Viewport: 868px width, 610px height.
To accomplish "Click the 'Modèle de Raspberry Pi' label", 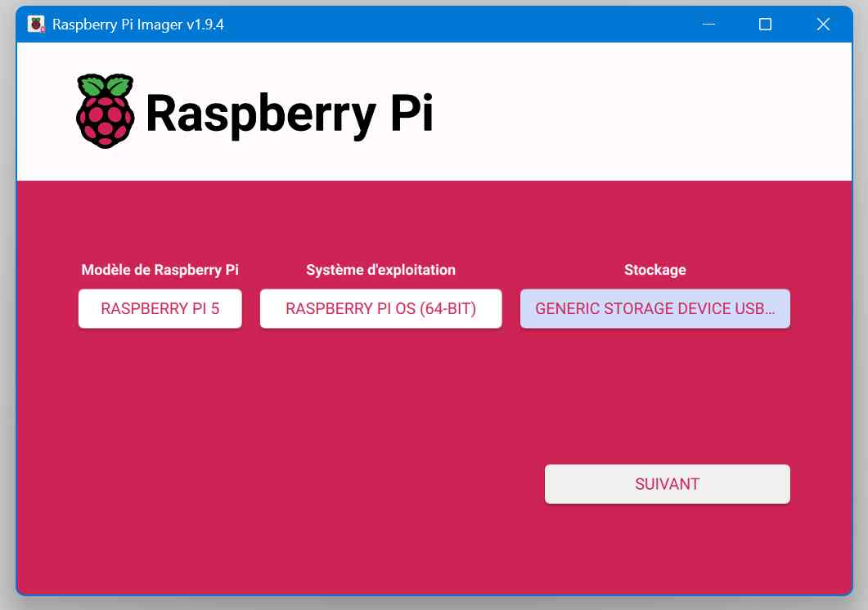I will click(x=160, y=270).
